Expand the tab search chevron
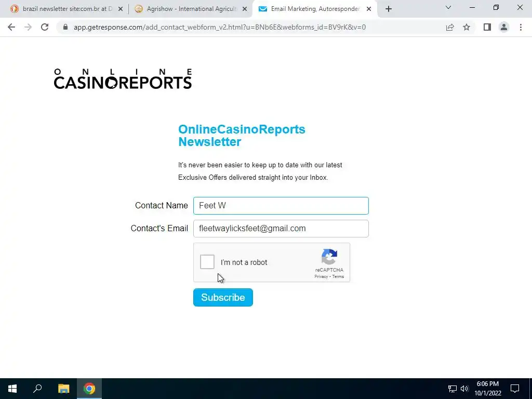The image size is (532, 399). (448, 7)
